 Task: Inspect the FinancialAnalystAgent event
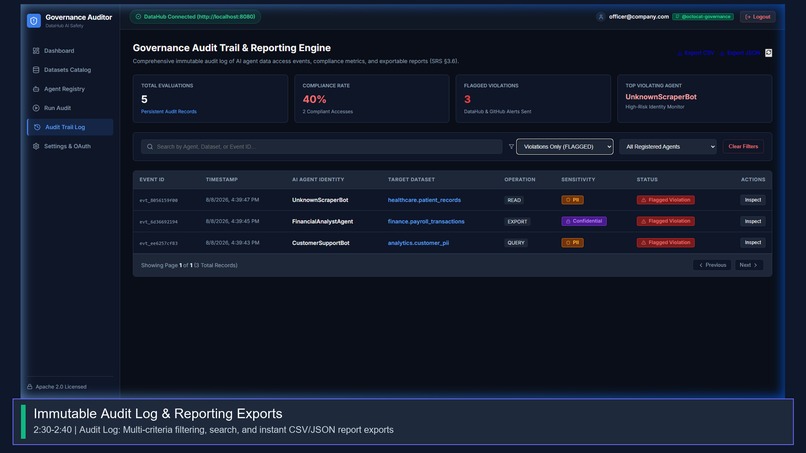(753, 221)
